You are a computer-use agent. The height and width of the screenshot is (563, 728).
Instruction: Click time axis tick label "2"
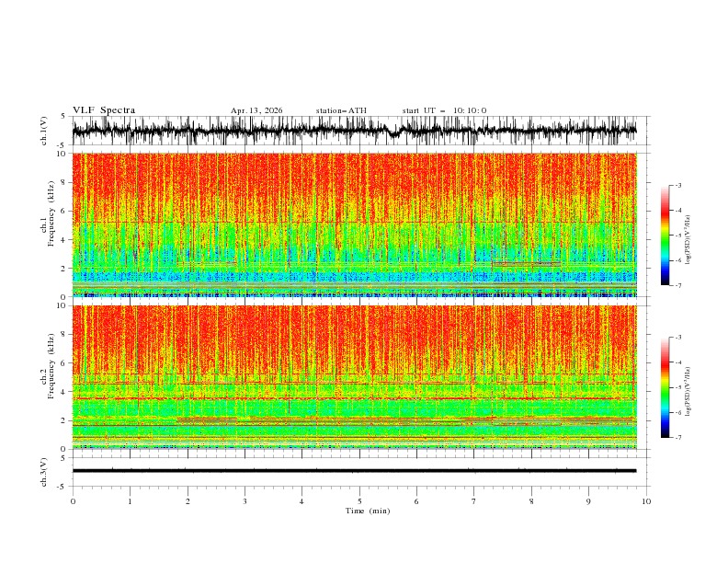coord(188,501)
